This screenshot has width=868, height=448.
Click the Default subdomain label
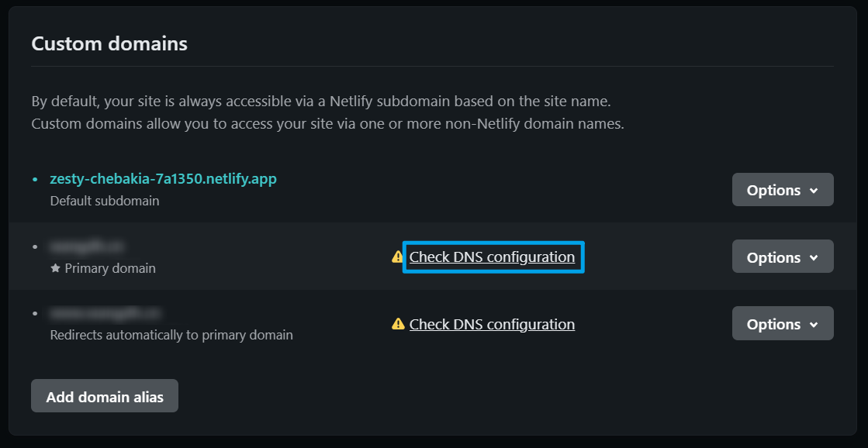coord(105,201)
